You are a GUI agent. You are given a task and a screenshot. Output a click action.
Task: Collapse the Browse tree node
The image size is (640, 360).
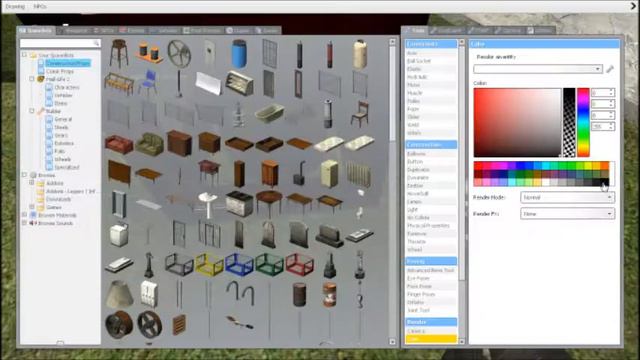(24, 175)
